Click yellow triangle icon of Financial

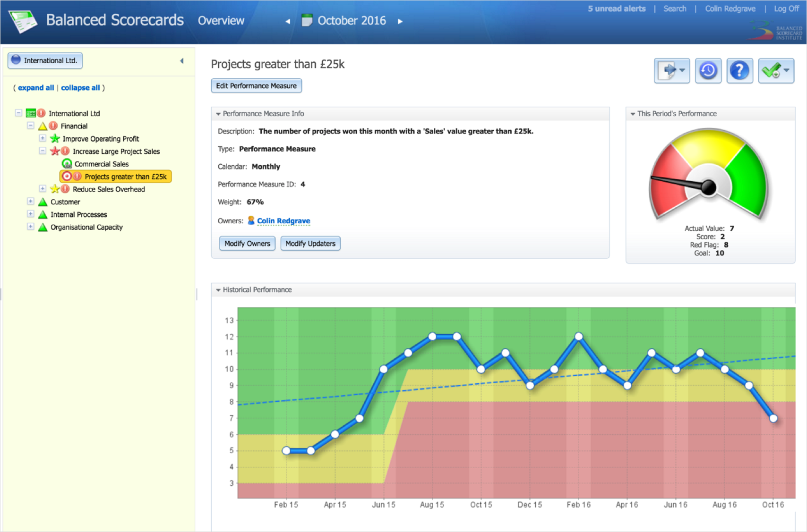[43, 126]
